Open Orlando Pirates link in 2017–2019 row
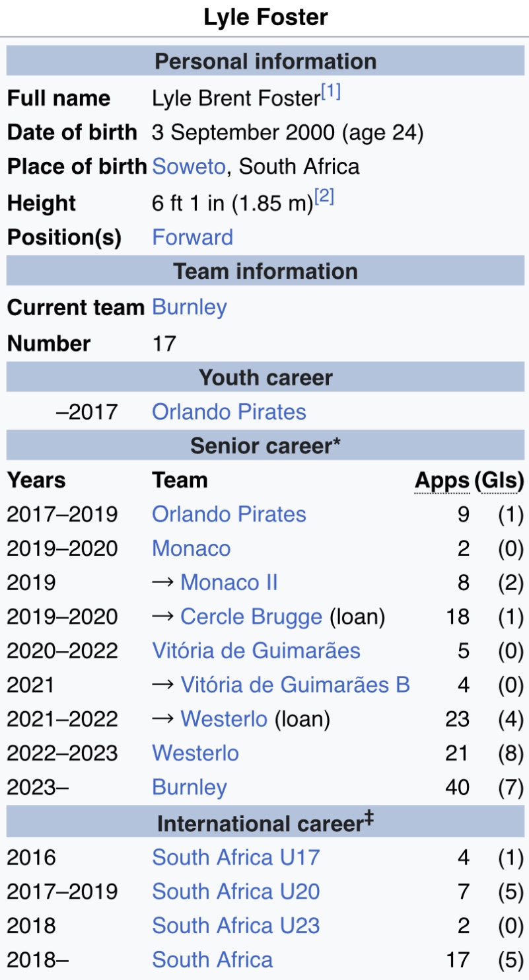 pyautogui.click(x=229, y=514)
